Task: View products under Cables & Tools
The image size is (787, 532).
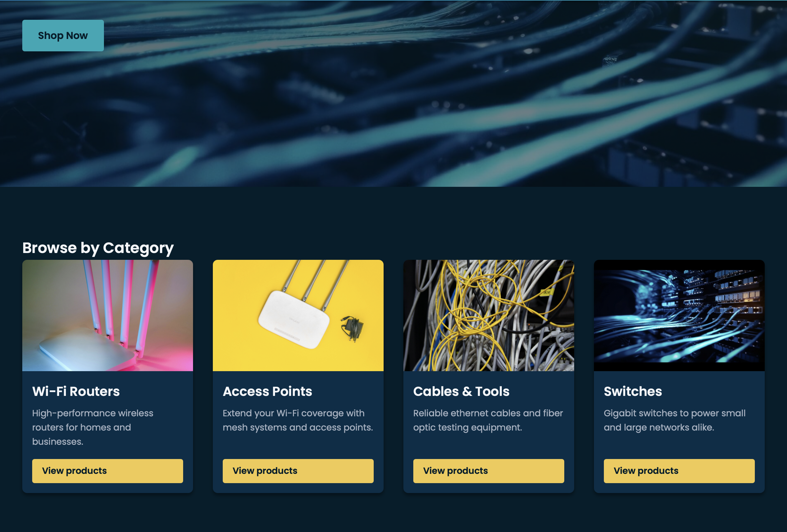Action: pyautogui.click(x=488, y=471)
